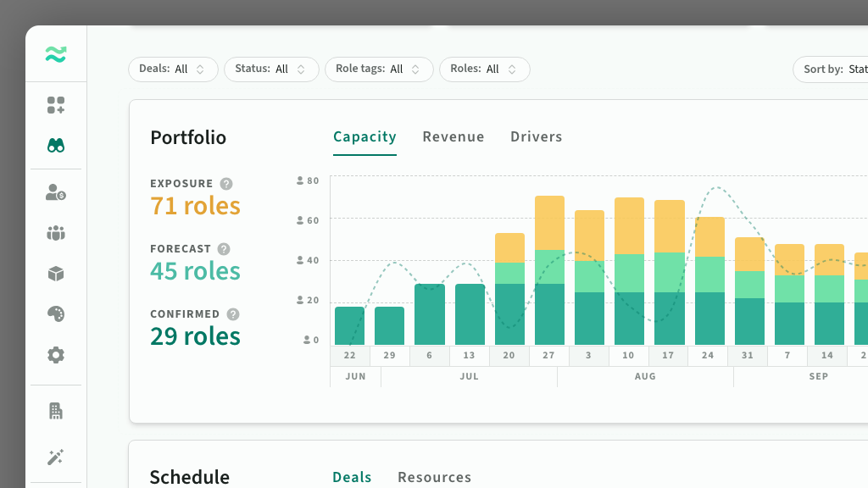Switch to the Resources schedule tab

(x=435, y=477)
